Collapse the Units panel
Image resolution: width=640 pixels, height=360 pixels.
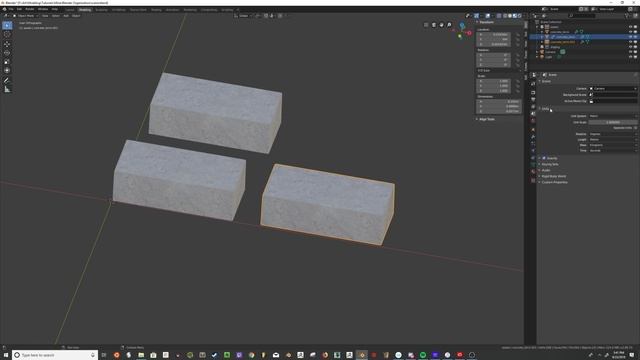(545, 109)
